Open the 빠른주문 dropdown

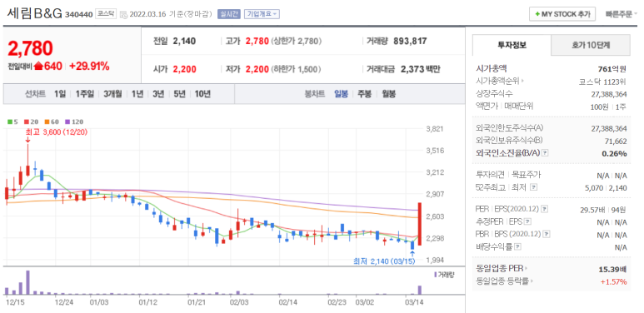[x=622, y=14]
